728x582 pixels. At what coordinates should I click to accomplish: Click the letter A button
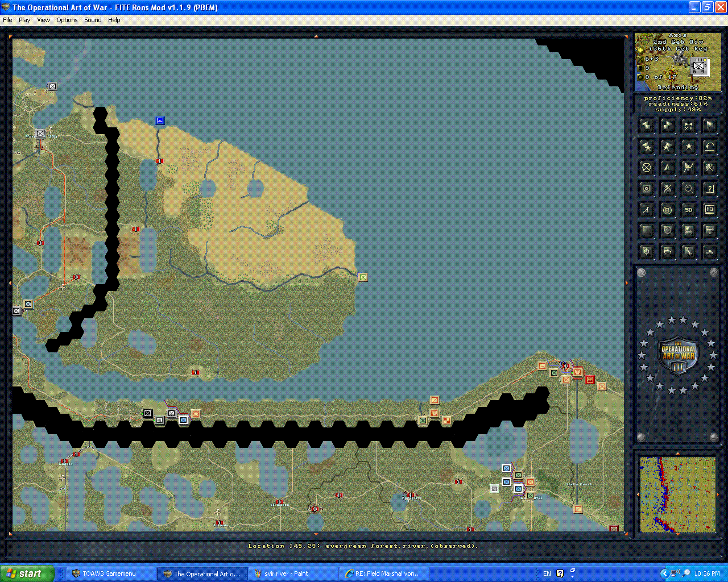(x=668, y=168)
